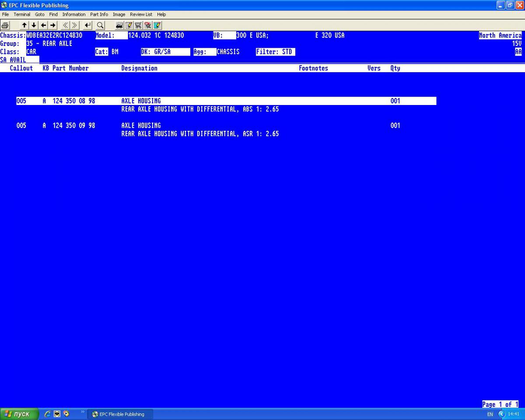
Task: Open the Part Info menu
Action: tap(99, 14)
